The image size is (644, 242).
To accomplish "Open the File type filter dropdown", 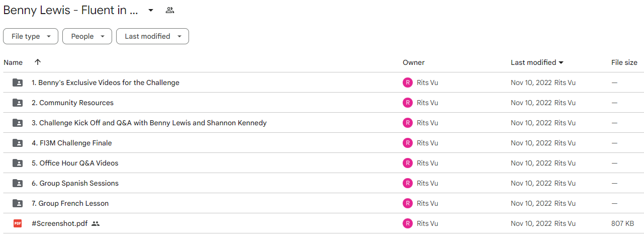I will tap(31, 36).
